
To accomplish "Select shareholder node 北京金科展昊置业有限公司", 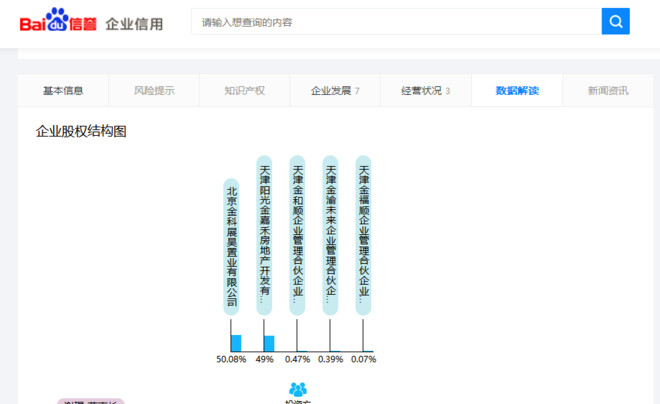I will point(231,247).
